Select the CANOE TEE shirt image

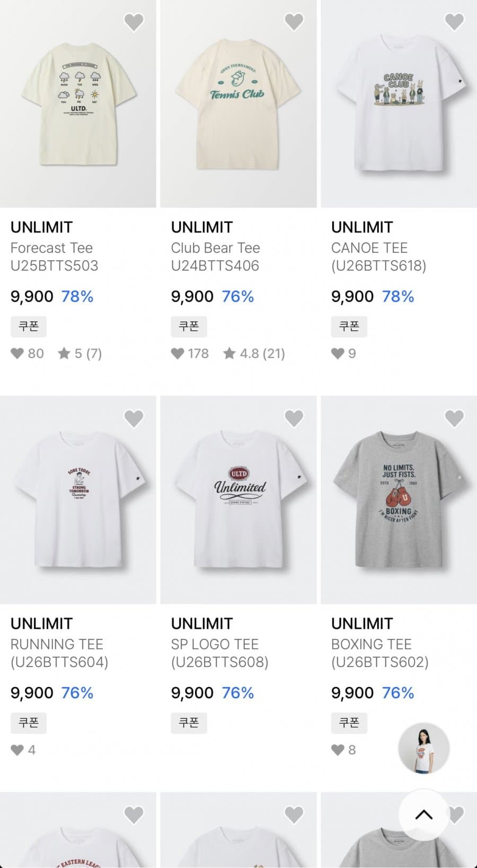click(x=399, y=103)
